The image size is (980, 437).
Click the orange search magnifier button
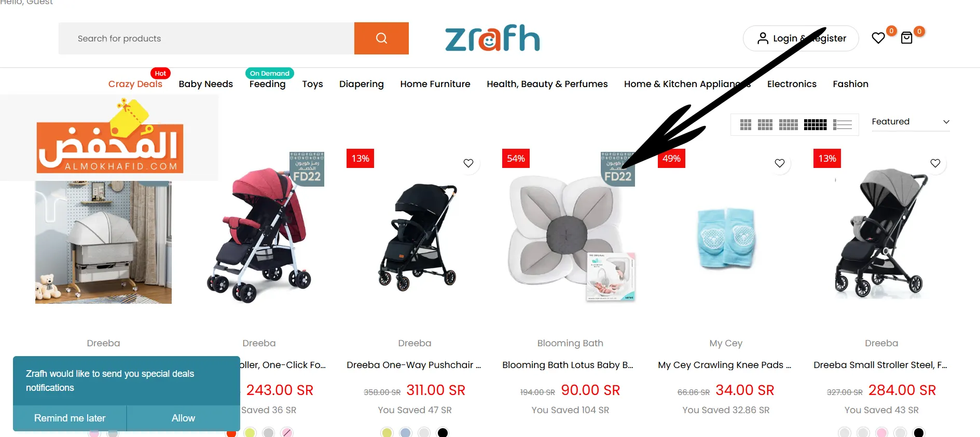click(x=381, y=38)
